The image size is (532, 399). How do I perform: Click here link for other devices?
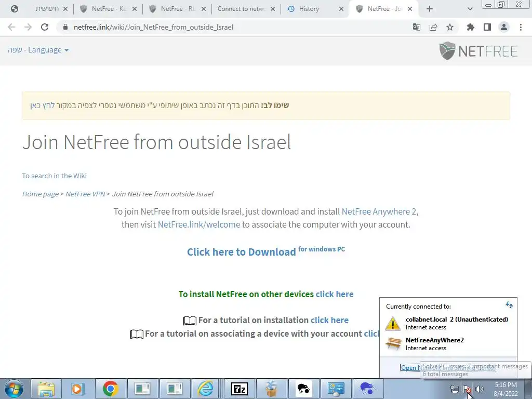click(x=335, y=294)
